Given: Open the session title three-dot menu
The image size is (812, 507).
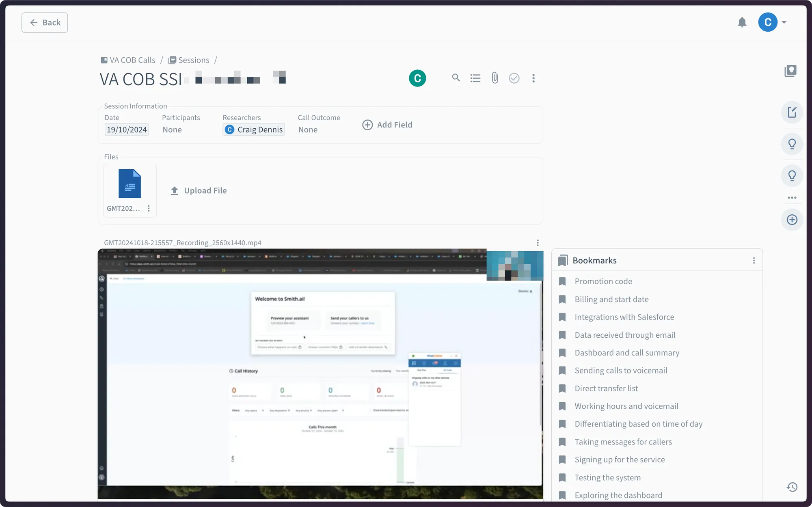Looking at the screenshot, I should pos(533,78).
